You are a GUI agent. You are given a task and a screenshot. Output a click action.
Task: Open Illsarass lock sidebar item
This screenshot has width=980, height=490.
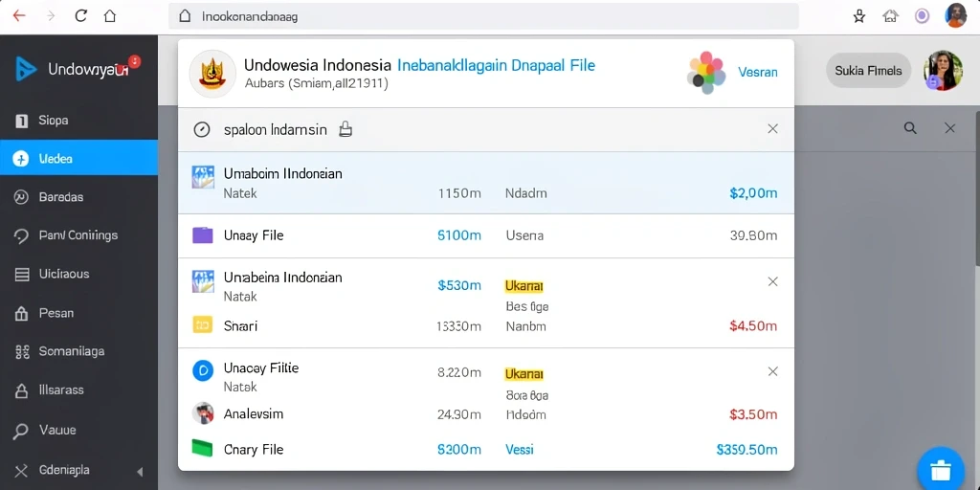click(78, 390)
